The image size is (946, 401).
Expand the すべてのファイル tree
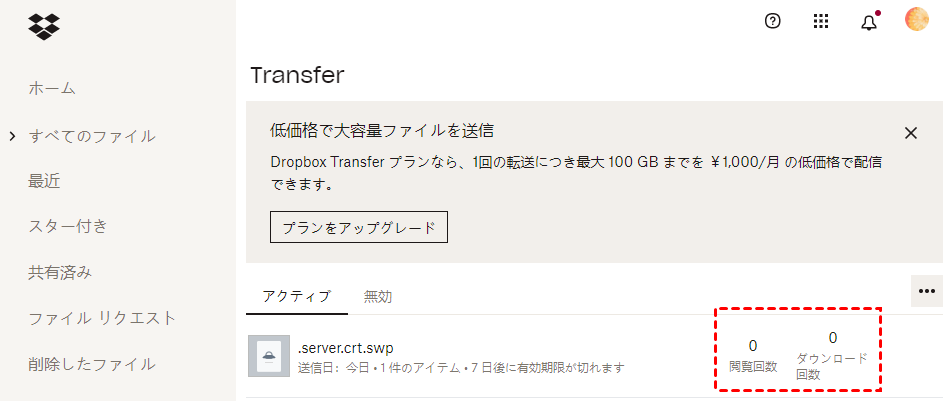coord(12,136)
